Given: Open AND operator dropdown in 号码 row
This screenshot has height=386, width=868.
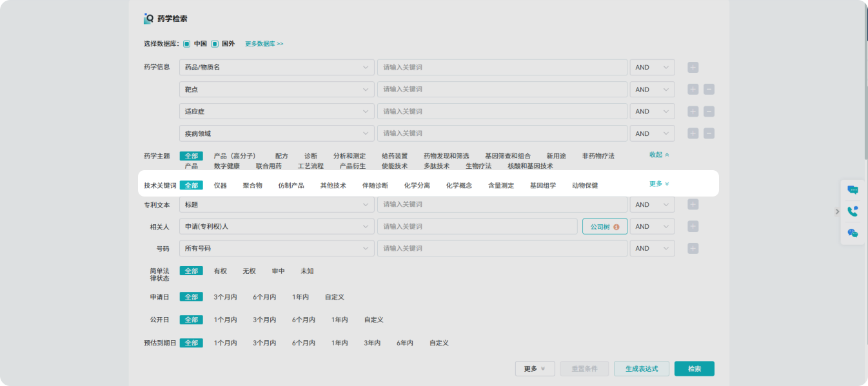Looking at the screenshot, I should point(652,248).
